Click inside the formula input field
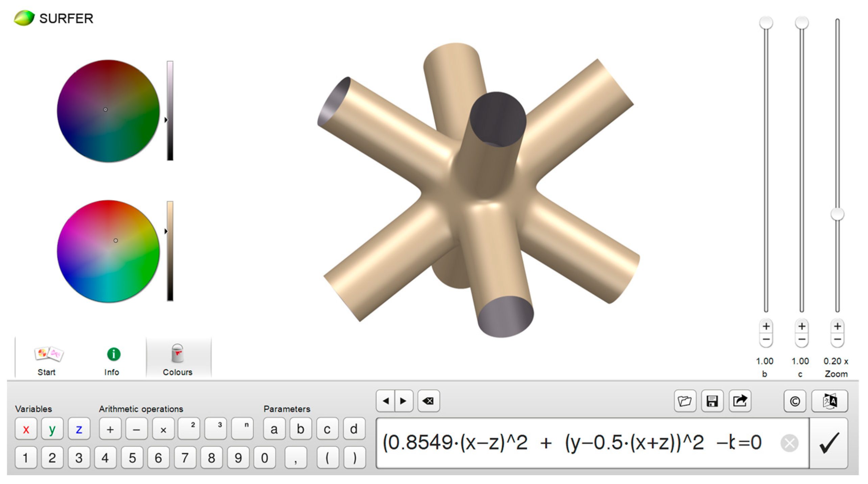Image resolution: width=868 pixels, height=484 pixels. click(x=575, y=443)
